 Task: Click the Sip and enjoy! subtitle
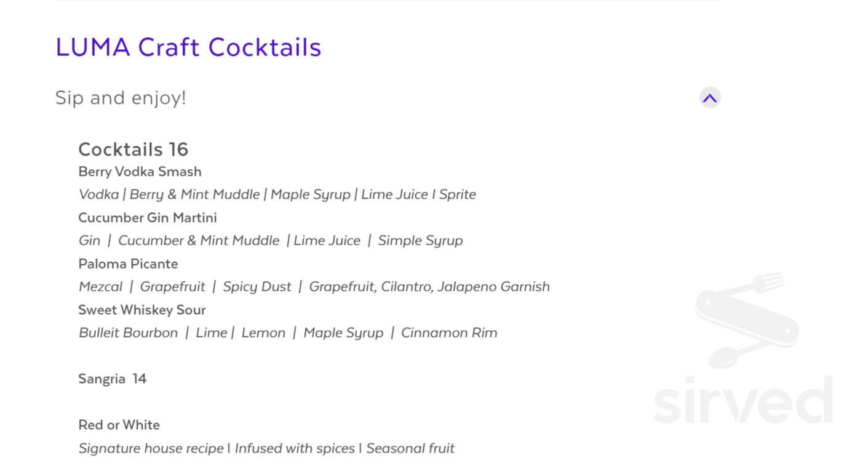click(121, 98)
